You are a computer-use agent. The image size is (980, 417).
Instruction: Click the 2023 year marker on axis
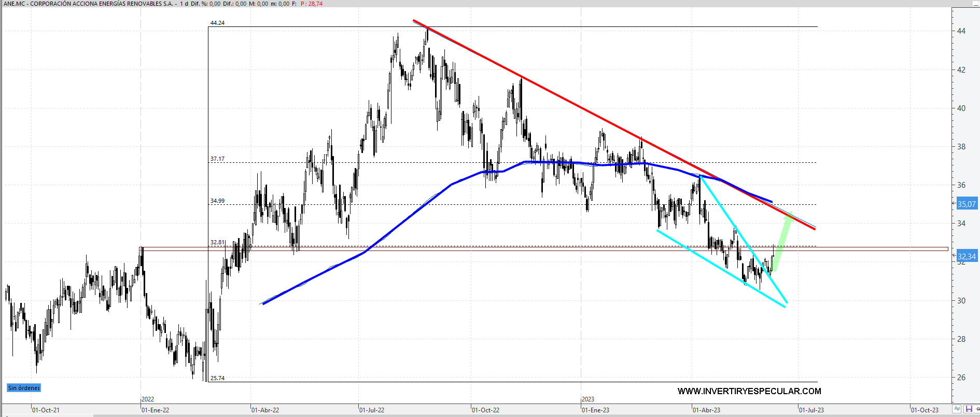coord(588,399)
